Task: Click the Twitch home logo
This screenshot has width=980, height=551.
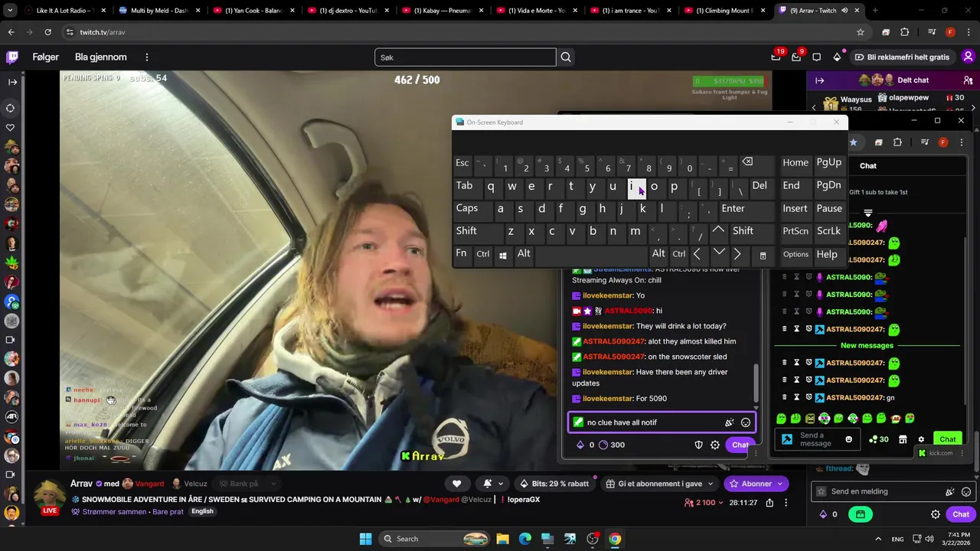Action: pyautogui.click(x=12, y=57)
